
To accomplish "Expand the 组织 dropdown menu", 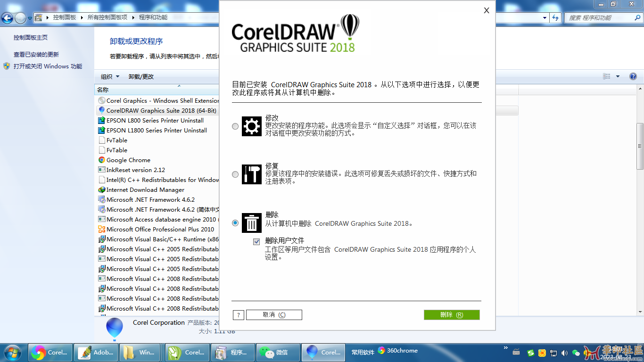I will pos(110,77).
